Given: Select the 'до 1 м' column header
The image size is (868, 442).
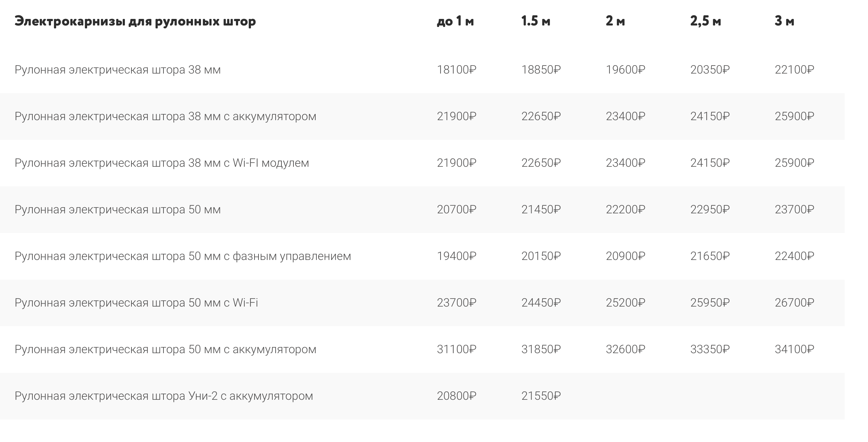Looking at the screenshot, I should [x=455, y=21].
